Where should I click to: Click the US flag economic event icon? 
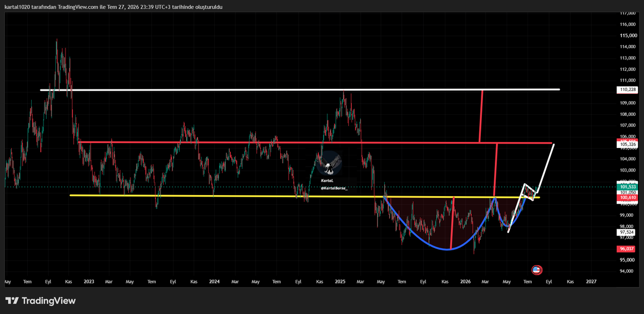(x=536, y=270)
